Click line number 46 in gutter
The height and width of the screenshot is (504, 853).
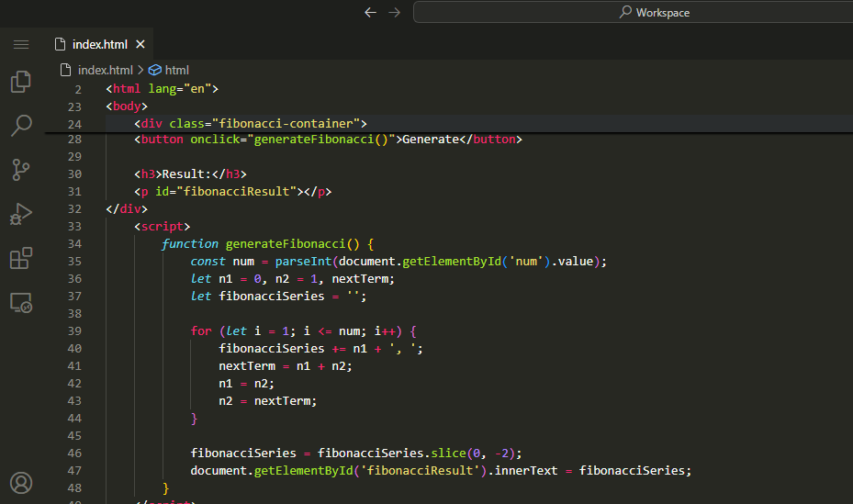pos(74,454)
